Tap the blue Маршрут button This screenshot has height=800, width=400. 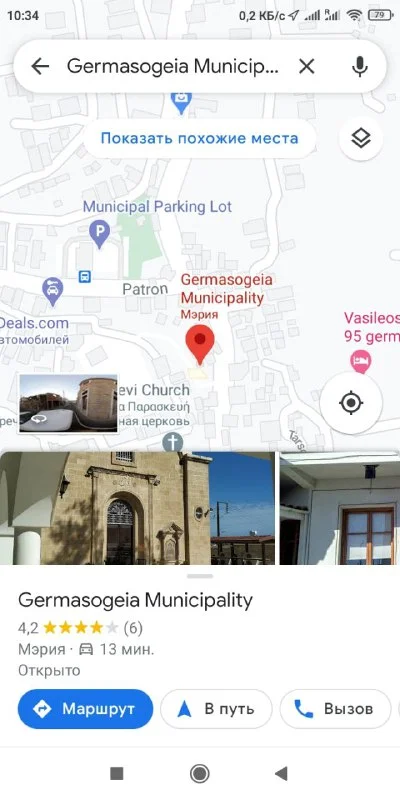[x=85, y=709]
